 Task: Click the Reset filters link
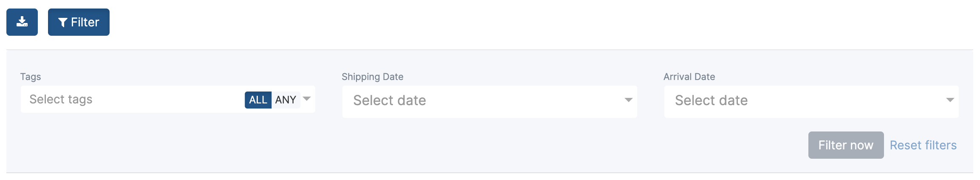click(x=923, y=145)
